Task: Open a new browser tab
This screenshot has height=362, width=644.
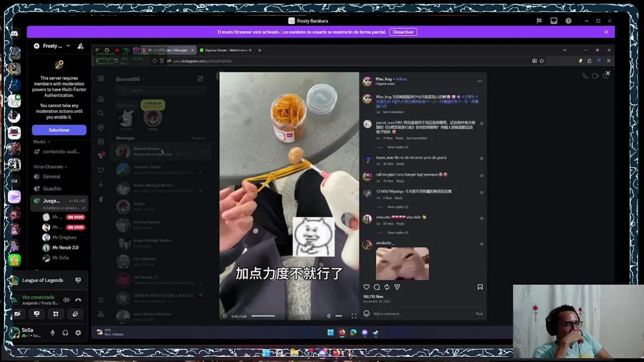Action: click(260, 50)
